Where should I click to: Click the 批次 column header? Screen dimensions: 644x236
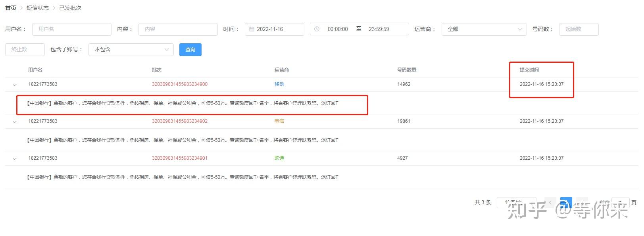(157, 70)
